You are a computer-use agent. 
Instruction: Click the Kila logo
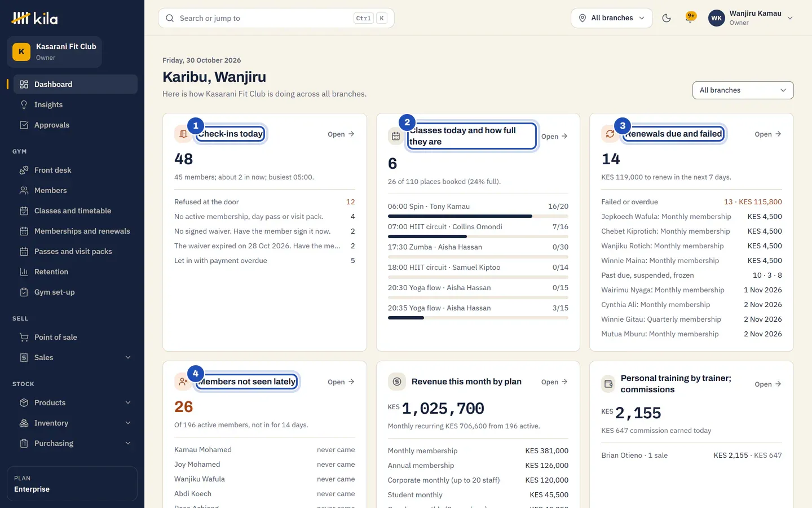35,18
